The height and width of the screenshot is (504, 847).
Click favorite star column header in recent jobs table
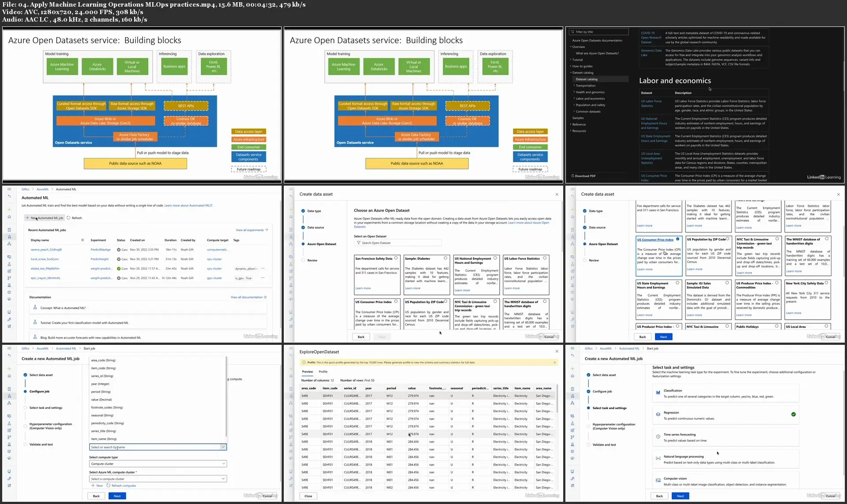coord(83,240)
